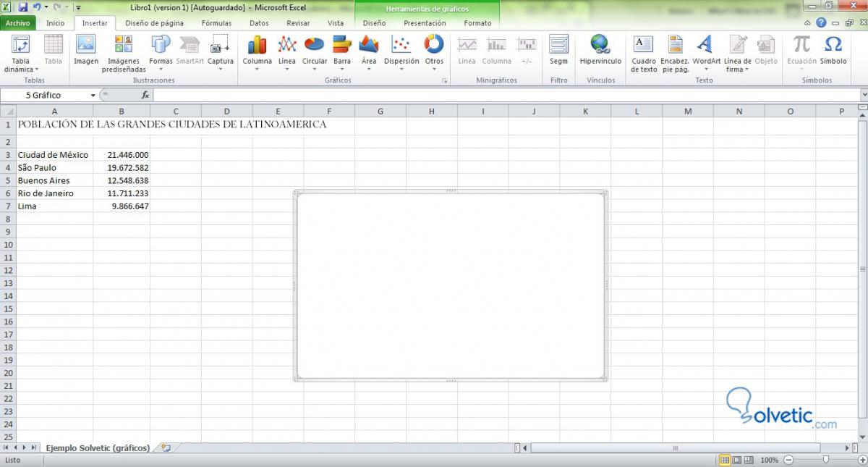The width and height of the screenshot is (868, 467).
Task: Open the Archivo tab
Action: point(18,23)
